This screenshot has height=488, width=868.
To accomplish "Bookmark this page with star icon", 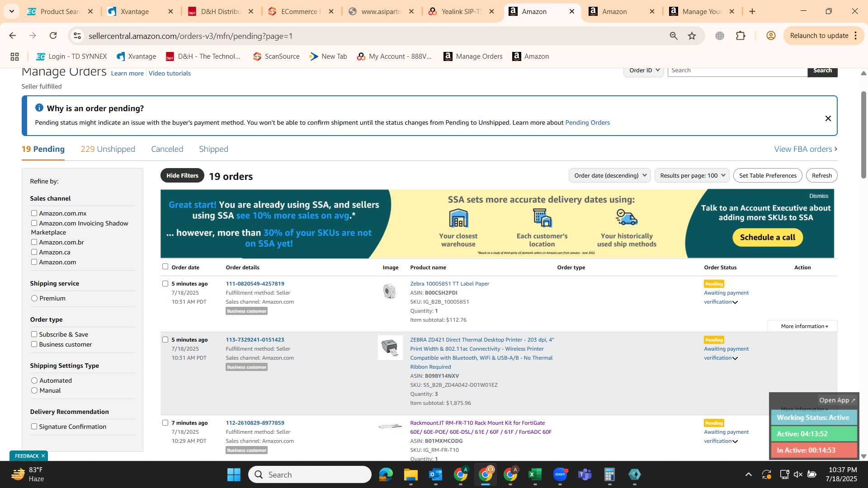I will (692, 36).
